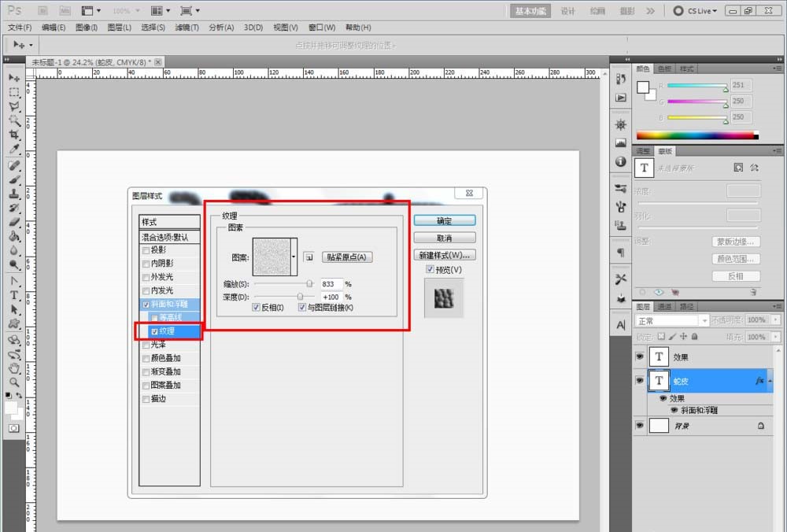Image resolution: width=787 pixels, height=532 pixels.
Task: Uncheck 与图层链接 link with layer option
Action: click(x=302, y=308)
